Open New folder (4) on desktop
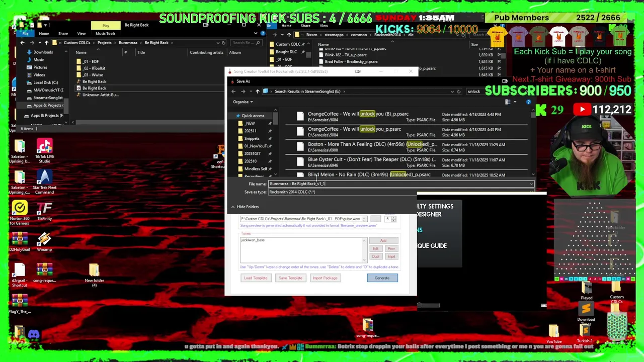644x362 pixels. tap(94, 275)
